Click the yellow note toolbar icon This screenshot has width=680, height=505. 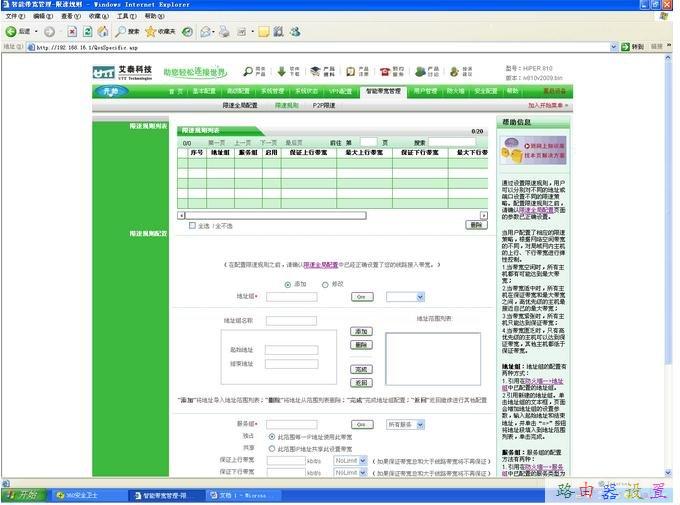click(x=264, y=32)
